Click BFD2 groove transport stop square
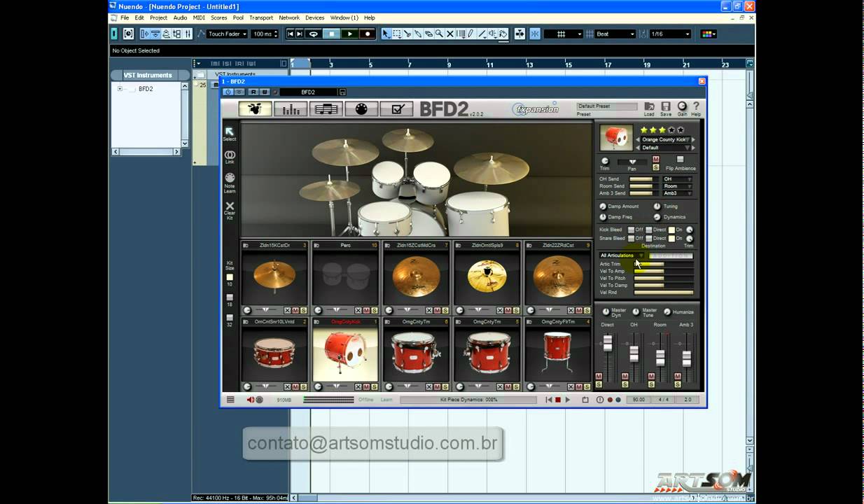The height and width of the screenshot is (504, 864). [558, 400]
